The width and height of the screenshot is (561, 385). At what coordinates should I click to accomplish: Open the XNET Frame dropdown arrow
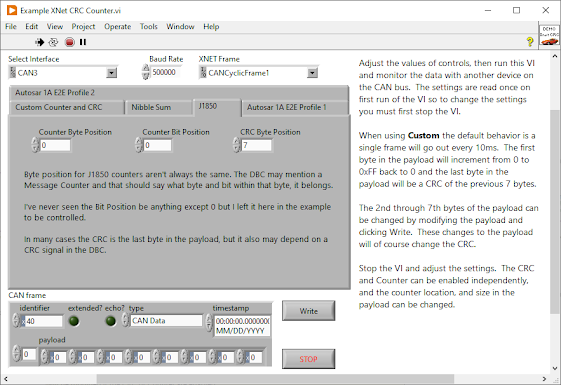click(x=312, y=73)
